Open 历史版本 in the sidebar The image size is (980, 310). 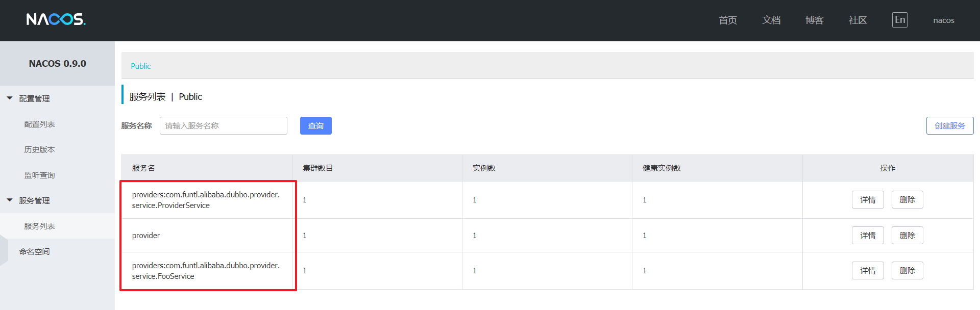[x=39, y=149]
